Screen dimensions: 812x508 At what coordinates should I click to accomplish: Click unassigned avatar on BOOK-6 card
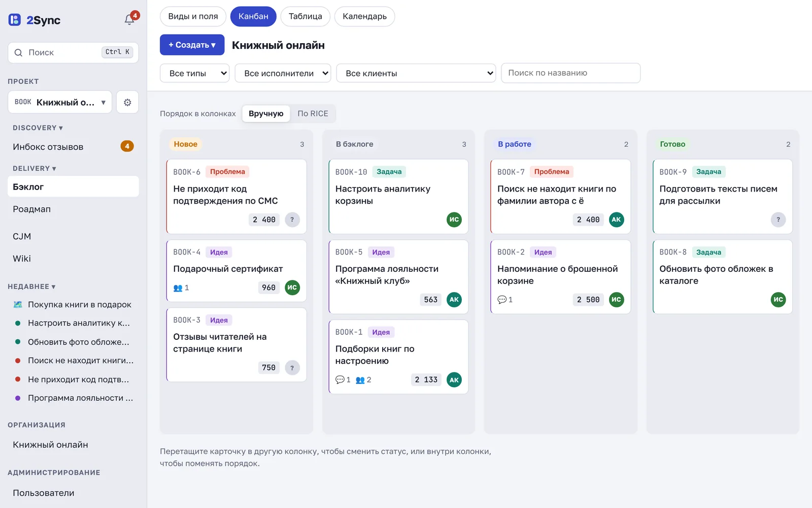pyautogui.click(x=292, y=219)
